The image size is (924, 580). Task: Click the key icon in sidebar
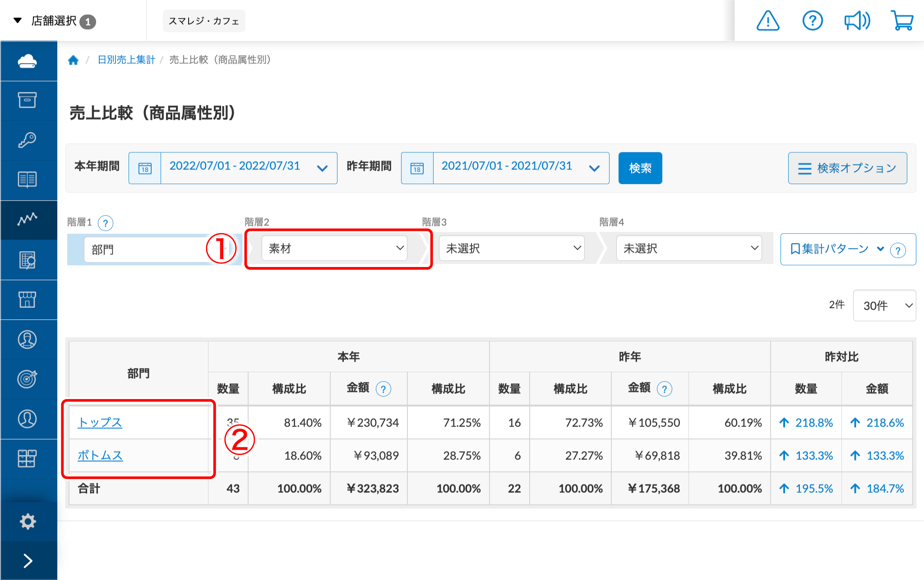pyautogui.click(x=28, y=140)
